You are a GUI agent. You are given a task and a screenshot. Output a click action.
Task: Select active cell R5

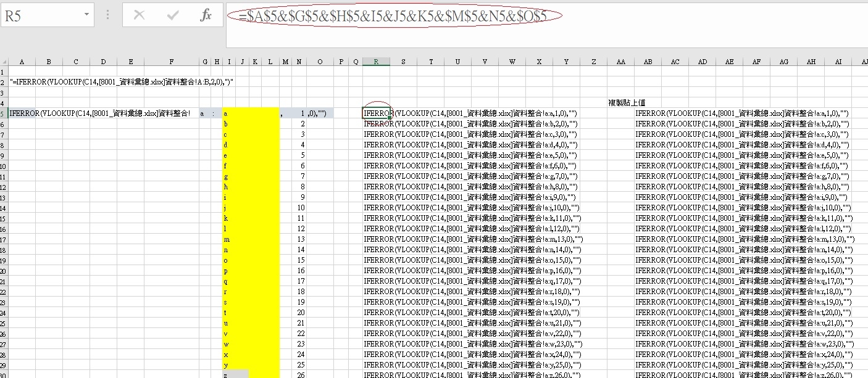coord(376,113)
